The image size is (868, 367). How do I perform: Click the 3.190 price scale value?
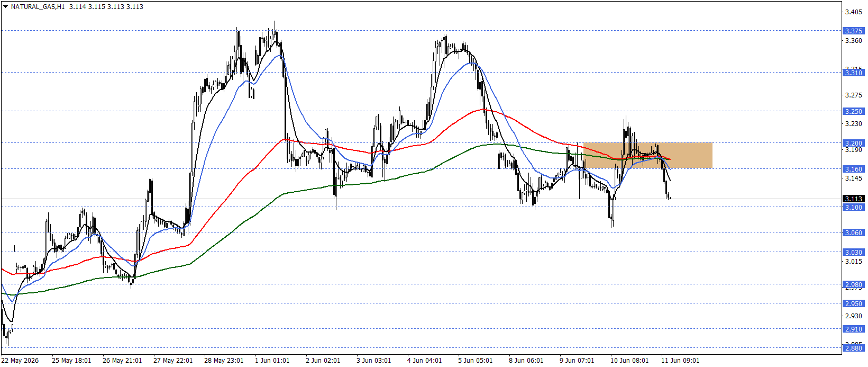tap(853, 150)
